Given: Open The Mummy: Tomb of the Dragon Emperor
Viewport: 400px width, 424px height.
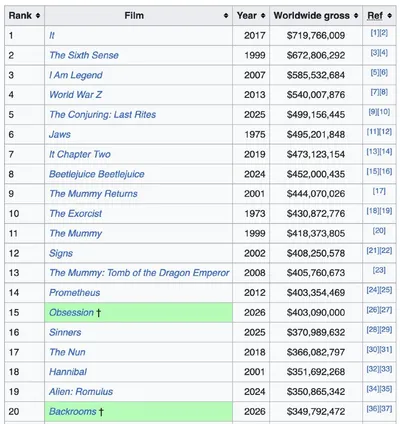Looking at the screenshot, I should coord(139,273).
